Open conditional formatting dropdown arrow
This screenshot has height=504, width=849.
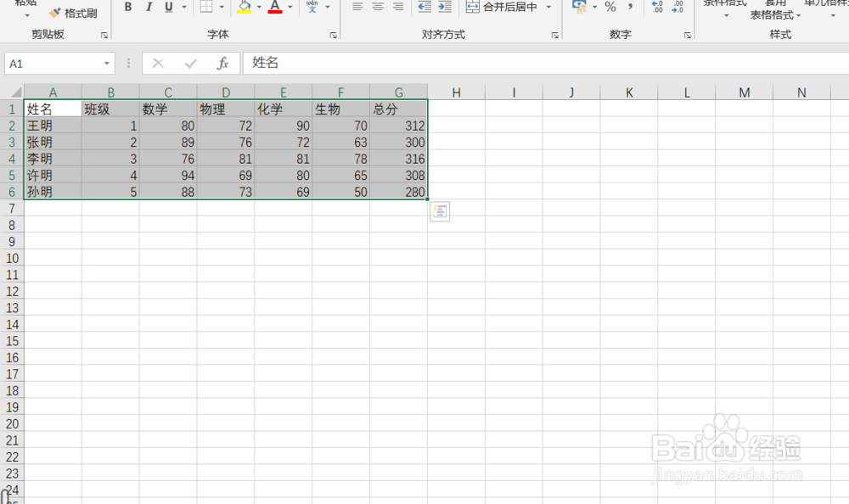click(x=726, y=15)
